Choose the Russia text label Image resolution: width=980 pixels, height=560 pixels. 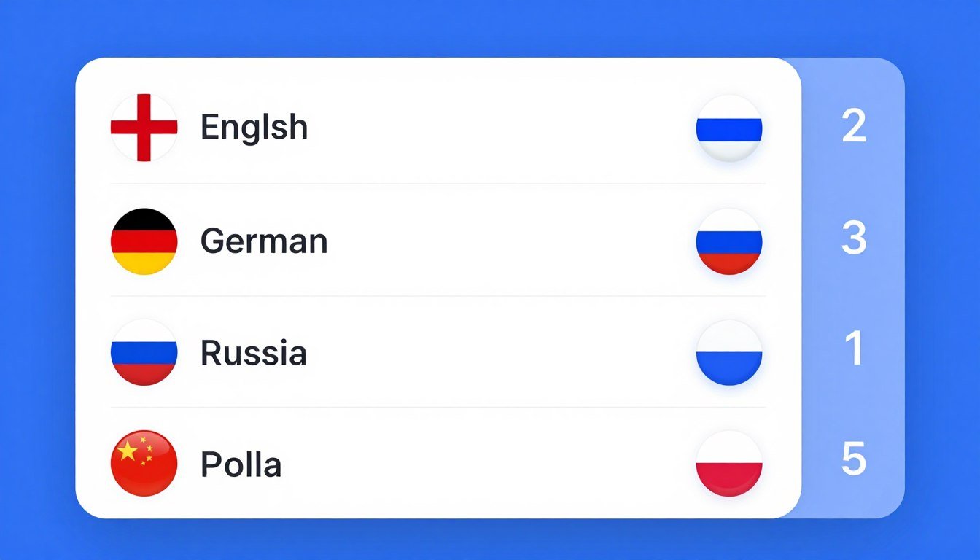click(x=253, y=354)
